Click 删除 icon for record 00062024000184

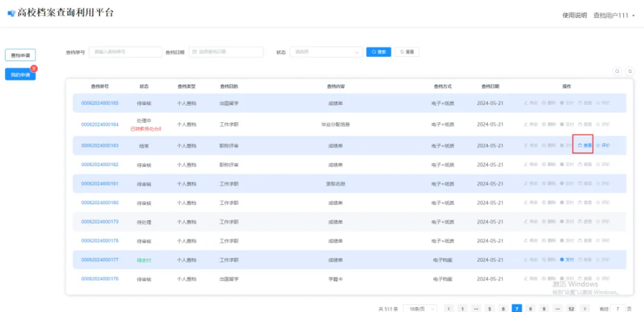click(x=548, y=124)
